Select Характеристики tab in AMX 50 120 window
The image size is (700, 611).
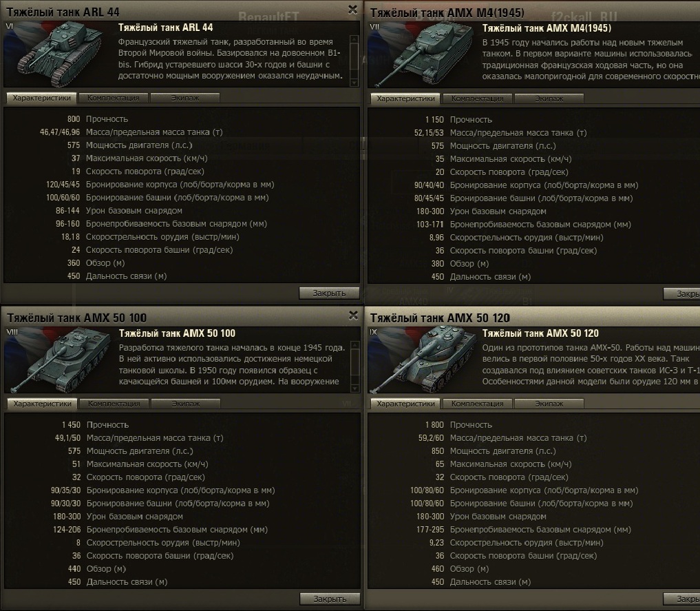(x=405, y=404)
